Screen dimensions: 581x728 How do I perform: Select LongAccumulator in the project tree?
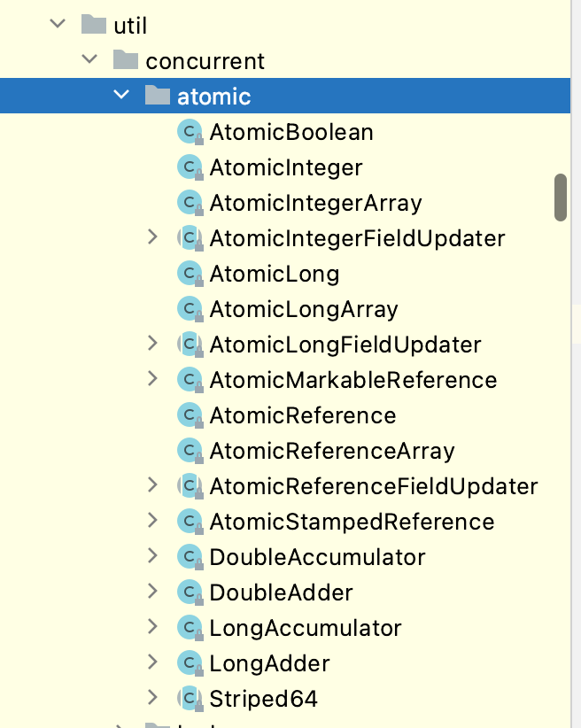click(x=305, y=628)
